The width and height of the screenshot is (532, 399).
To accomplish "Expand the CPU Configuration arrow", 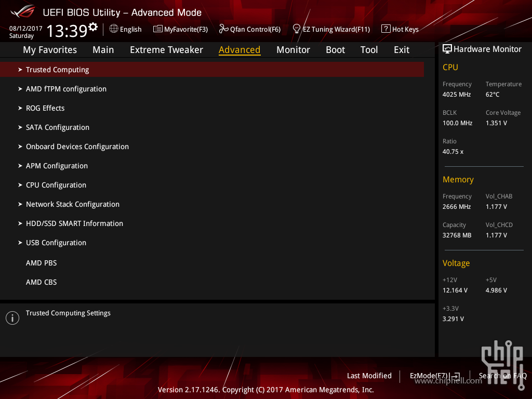I will (20, 185).
